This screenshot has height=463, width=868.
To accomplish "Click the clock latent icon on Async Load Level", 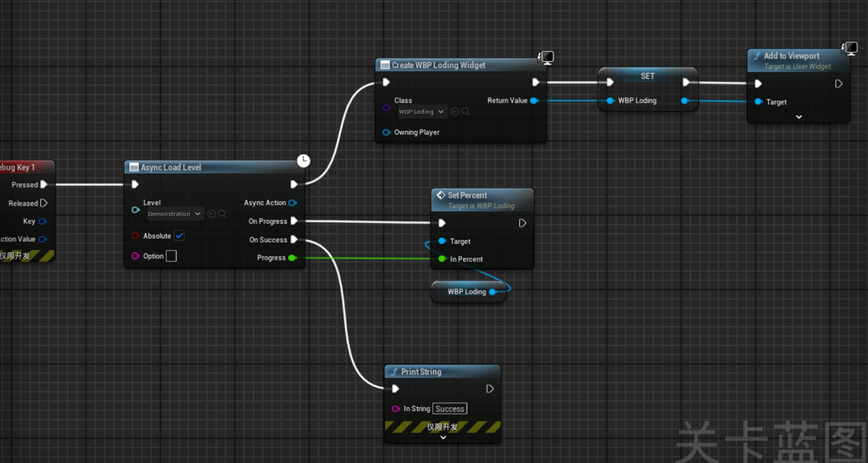I will [x=303, y=161].
